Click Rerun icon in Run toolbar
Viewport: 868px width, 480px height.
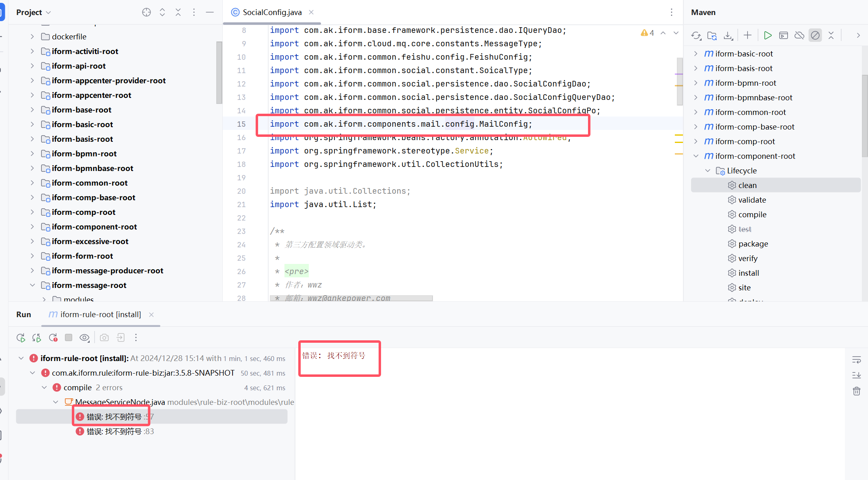(x=21, y=337)
